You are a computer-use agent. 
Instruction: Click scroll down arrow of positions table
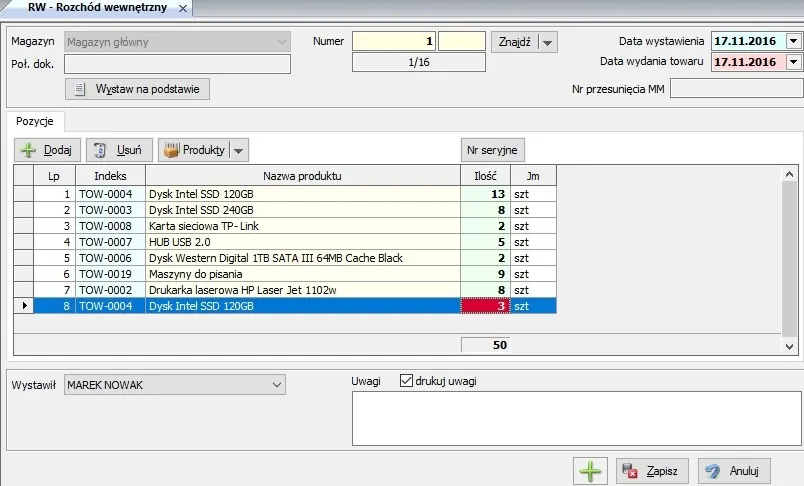790,347
